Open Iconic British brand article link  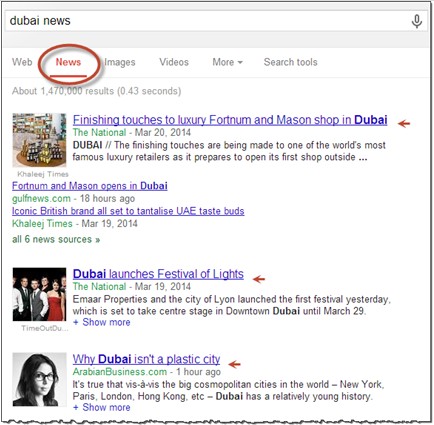[x=128, y=211]
